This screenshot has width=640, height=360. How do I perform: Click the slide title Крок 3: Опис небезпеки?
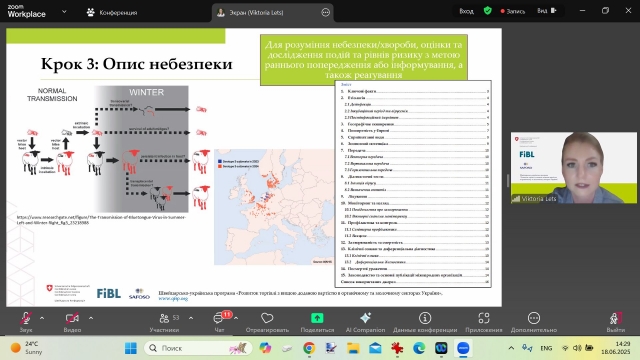click(x=137, y=64)
